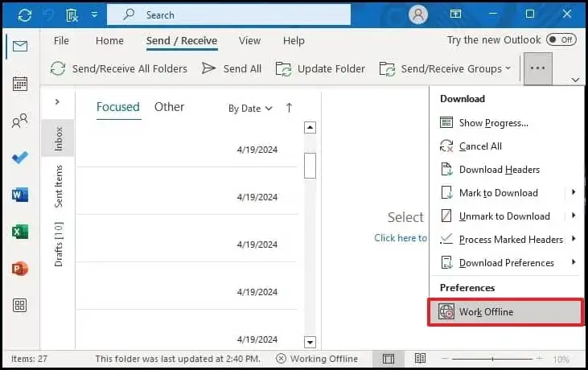This screenshot has height=370, width=588.
Task: Expand the folder pane arrow
Action: point(57,101)
